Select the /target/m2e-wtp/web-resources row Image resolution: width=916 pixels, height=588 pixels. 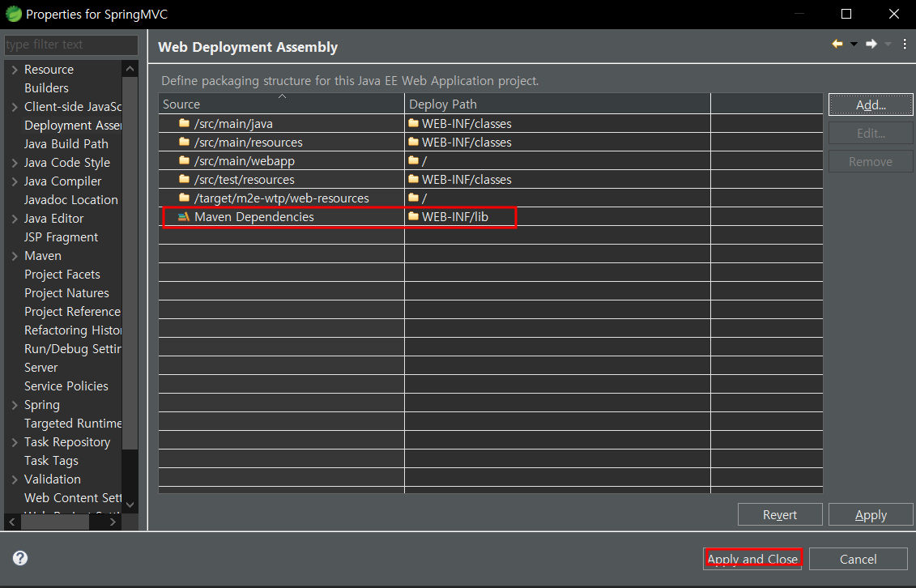(x=491, y=198)
